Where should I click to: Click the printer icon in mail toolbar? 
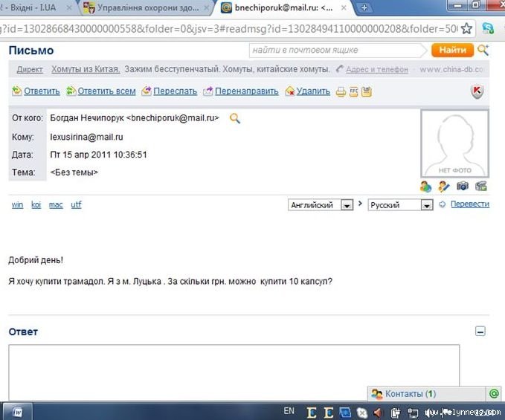[341, 91]
